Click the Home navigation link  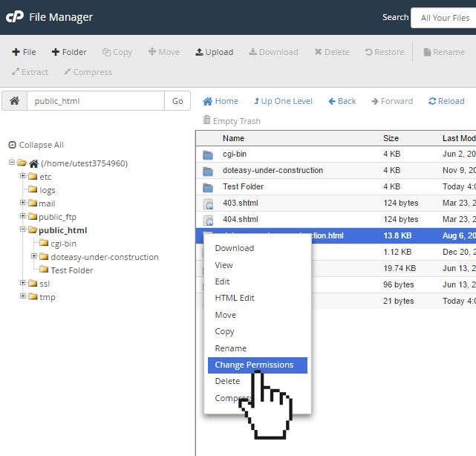[221, 101]
